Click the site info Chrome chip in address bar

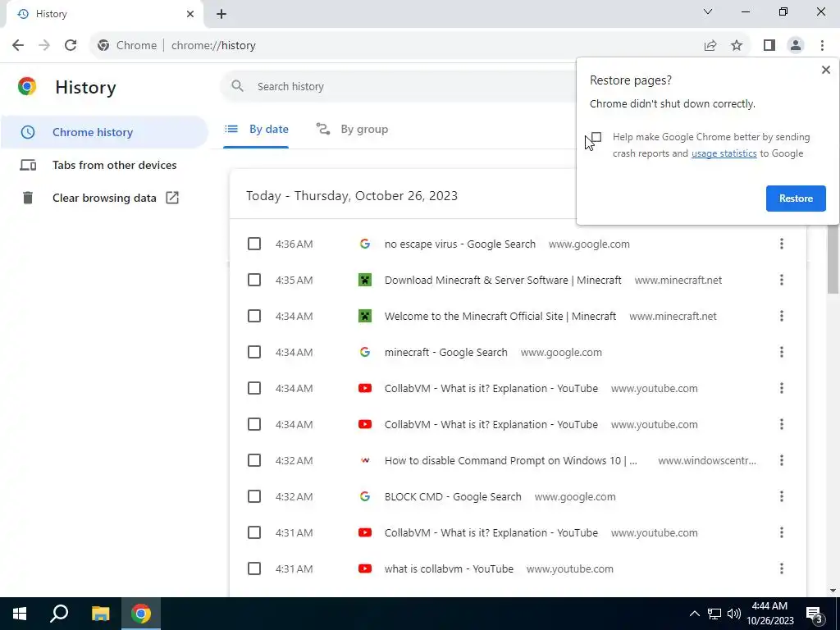(x=127, y=46)
